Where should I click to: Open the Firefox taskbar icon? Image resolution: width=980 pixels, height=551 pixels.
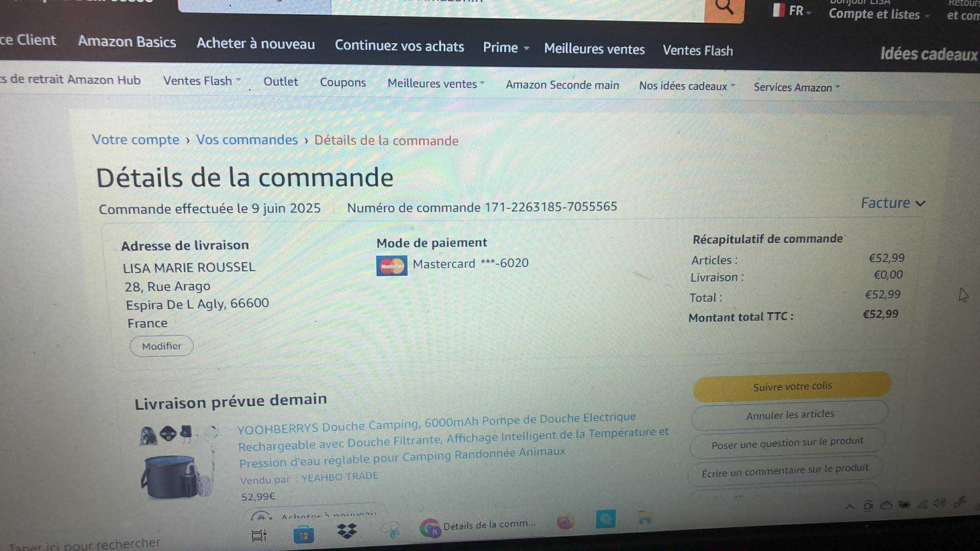pyautogui.click(x=565, y=522)
